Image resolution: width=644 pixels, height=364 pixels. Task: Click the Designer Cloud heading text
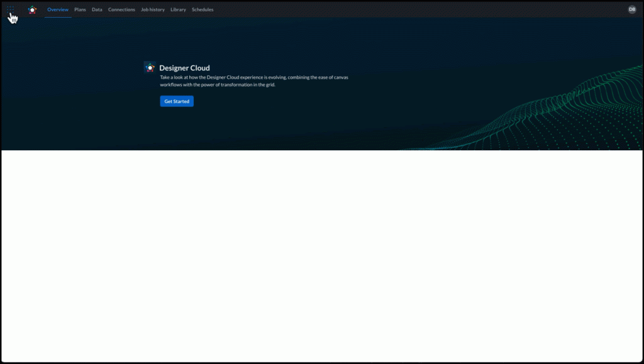[x=184, y=68]
